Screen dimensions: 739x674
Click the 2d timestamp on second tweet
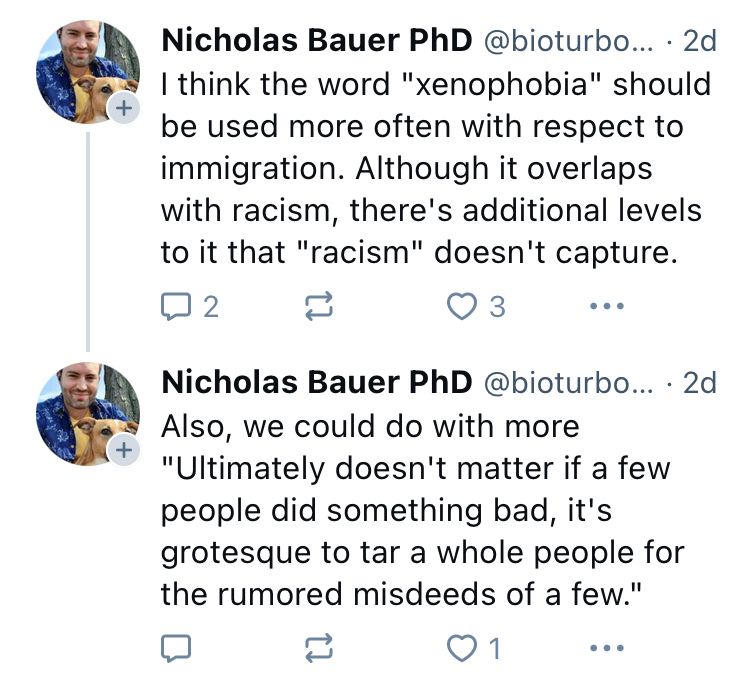tap(698, 383)
